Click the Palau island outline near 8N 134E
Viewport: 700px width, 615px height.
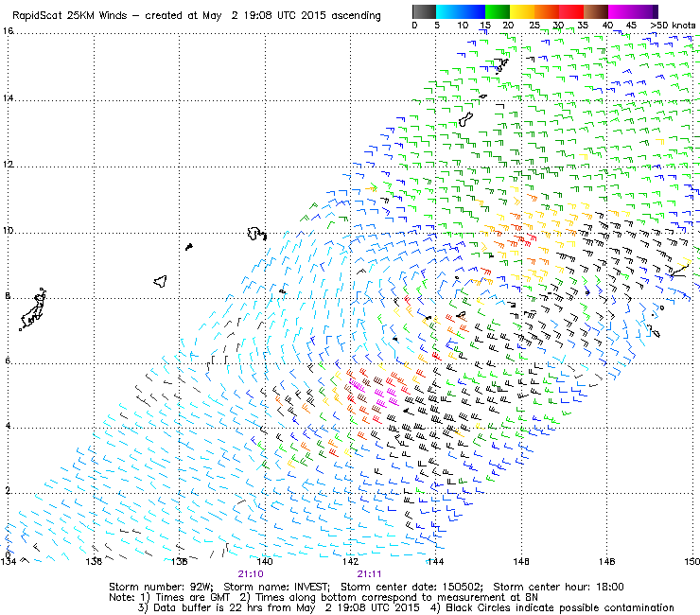click(32, 309)
